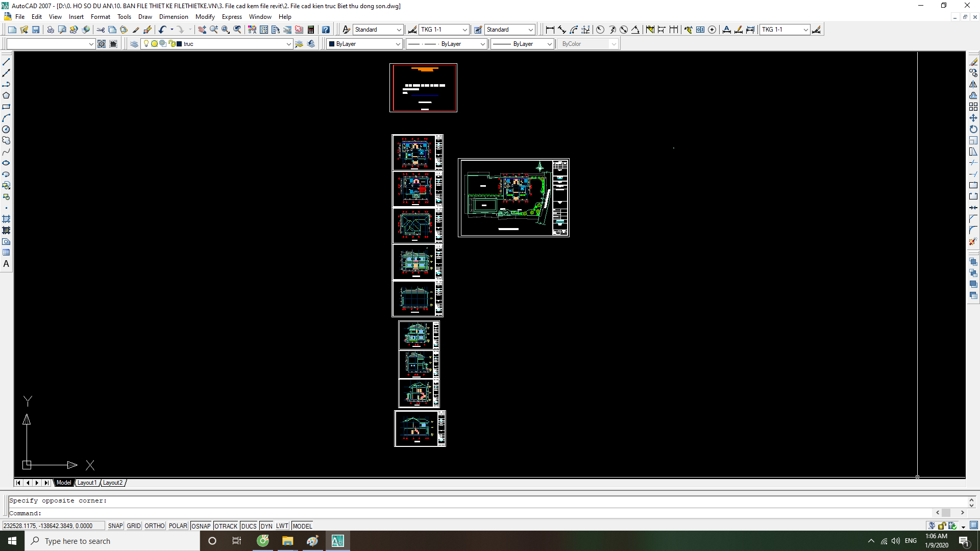The width and height of the screenshot is (980, 551).
Task: Toggle OSNAP mode in status bar
Action: (x=201, y=525)
